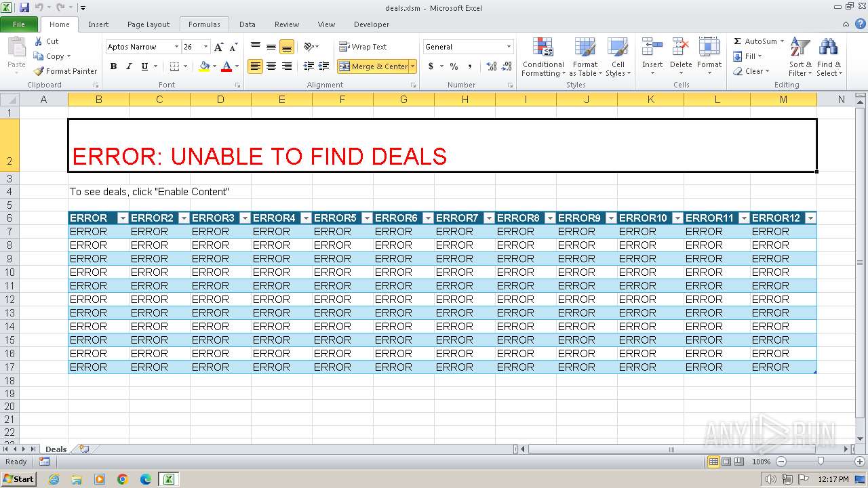
Task: Increase indent of cell contents
Action: coord(324,66)
